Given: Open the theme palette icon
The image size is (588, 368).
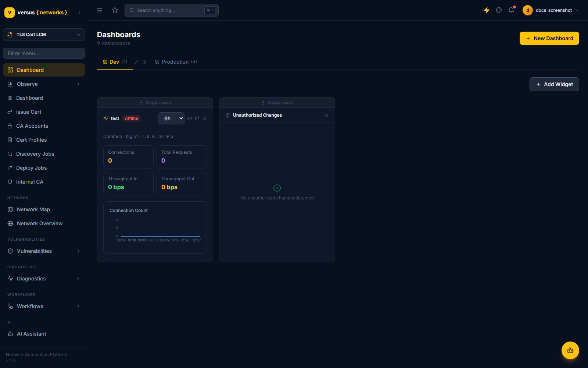Looking at the screenshot, I should click(x=499, y=10).
